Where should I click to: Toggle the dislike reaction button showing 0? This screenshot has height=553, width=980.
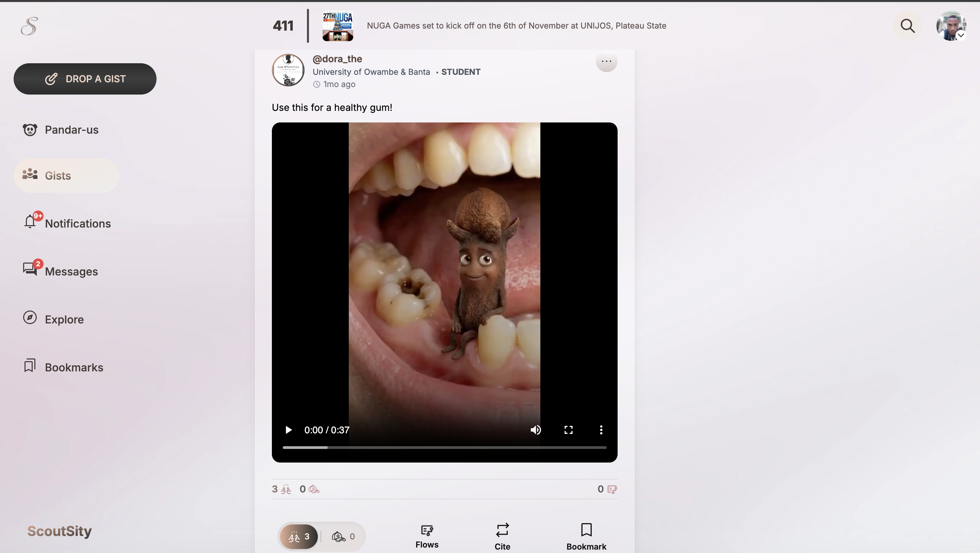tap(343, 537)
